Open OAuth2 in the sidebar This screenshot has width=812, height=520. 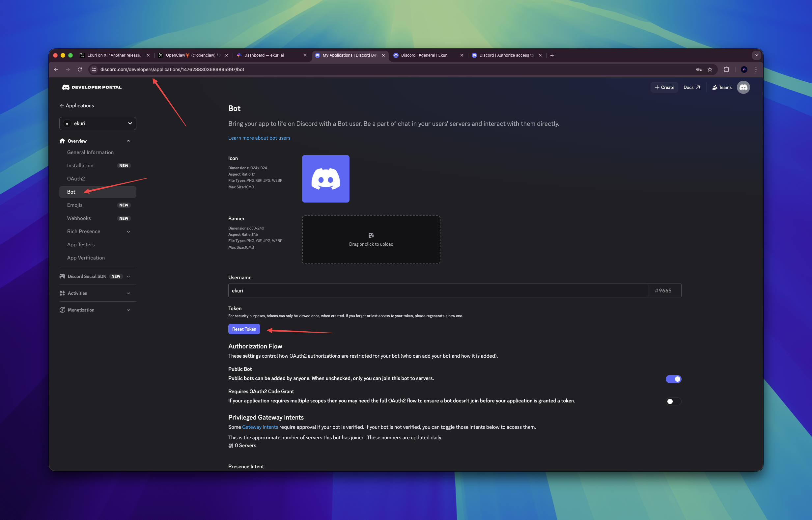click(76, 178)
